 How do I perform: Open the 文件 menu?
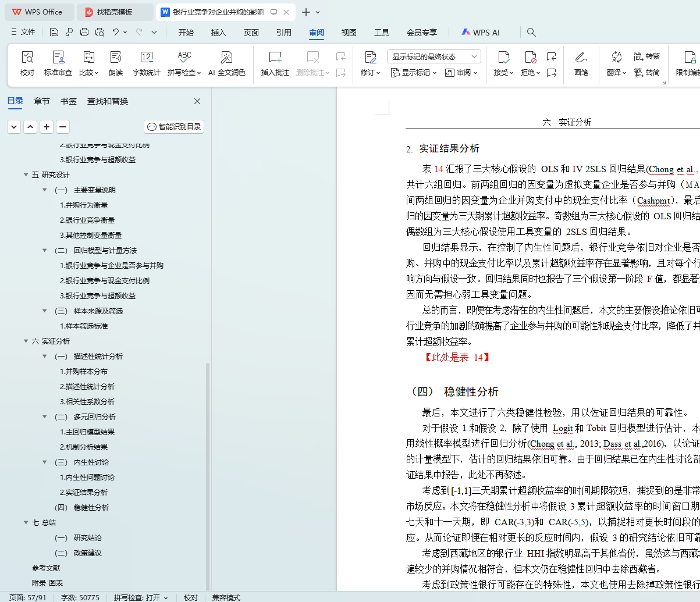tap(23, 33)
